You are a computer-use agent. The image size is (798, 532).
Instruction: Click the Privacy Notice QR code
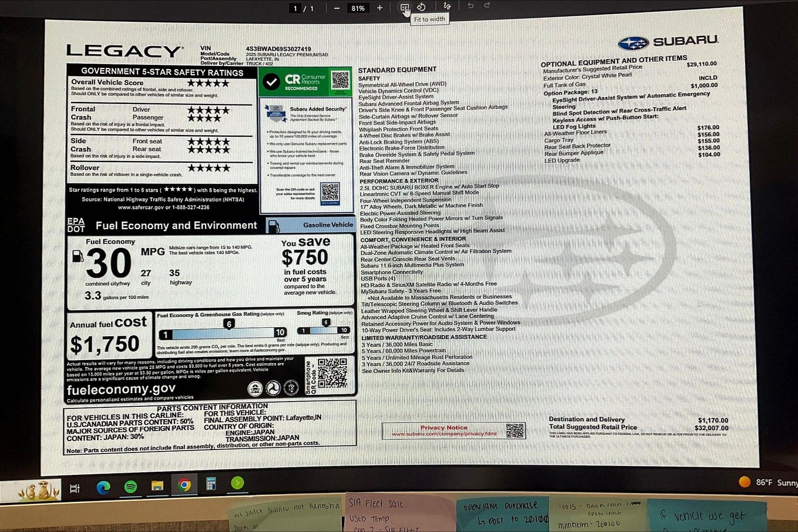pyautogui.click(x=515, y=431)
